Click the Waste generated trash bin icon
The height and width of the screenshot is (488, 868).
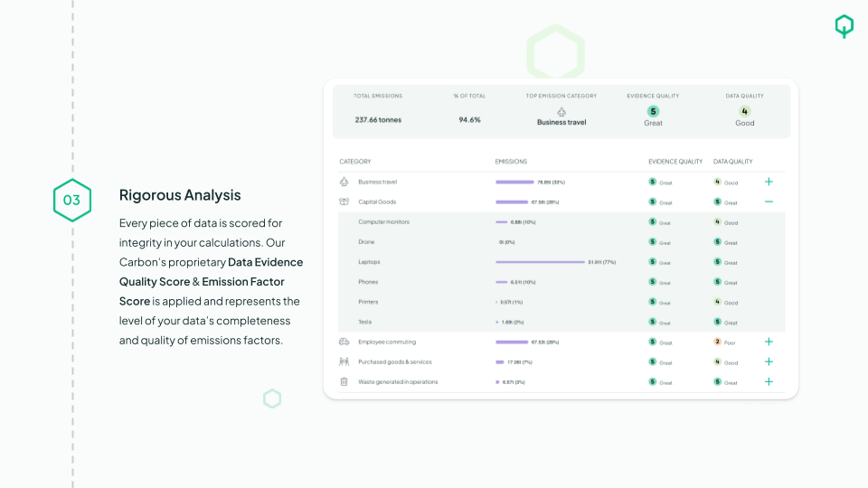[344, 381]
